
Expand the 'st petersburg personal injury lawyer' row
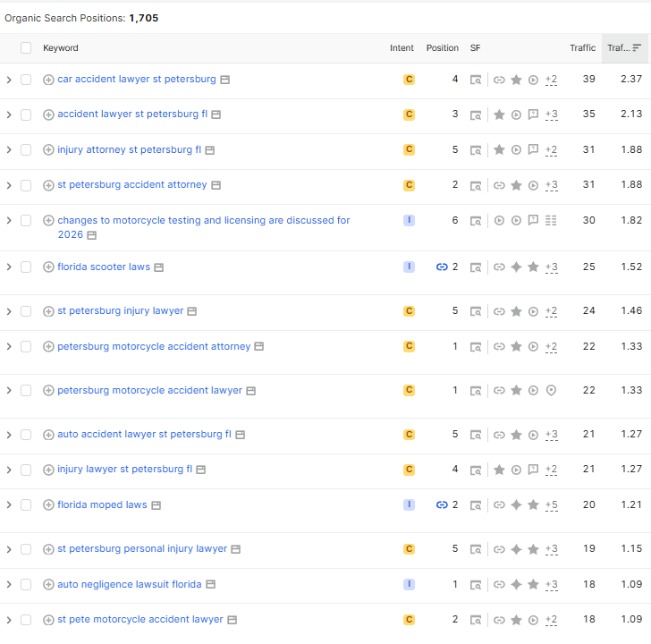click(9, 549)
